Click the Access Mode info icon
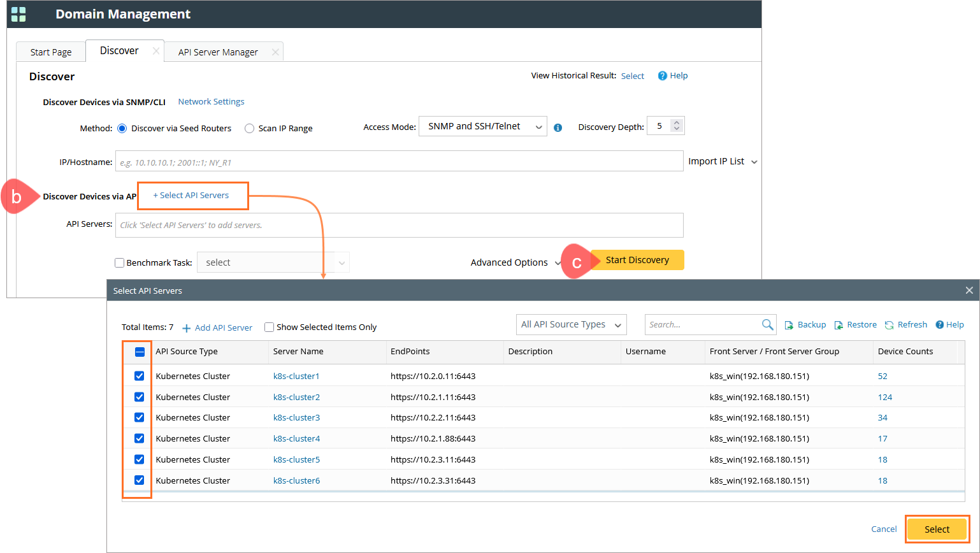980x553 pixels. pos(558,127)
